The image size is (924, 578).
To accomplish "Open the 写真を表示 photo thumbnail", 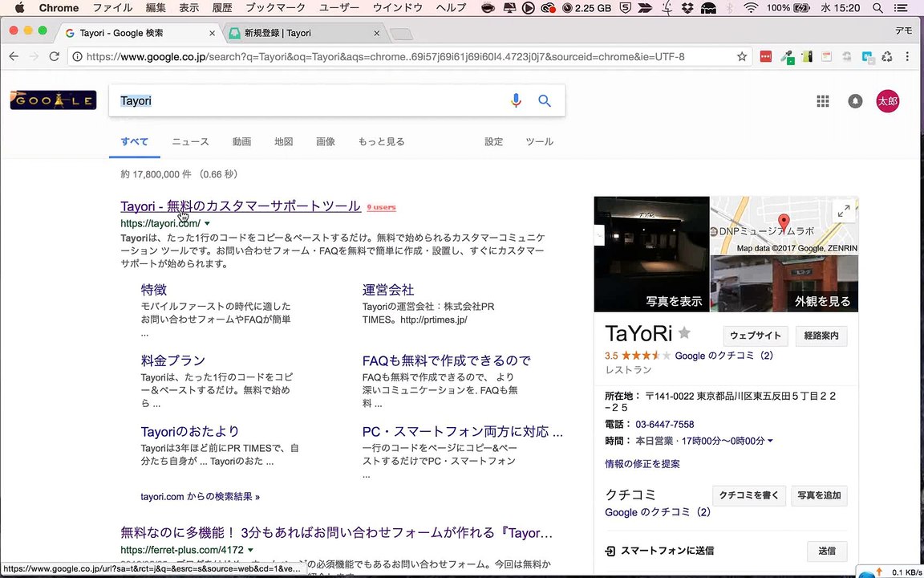I will point(652,254).
